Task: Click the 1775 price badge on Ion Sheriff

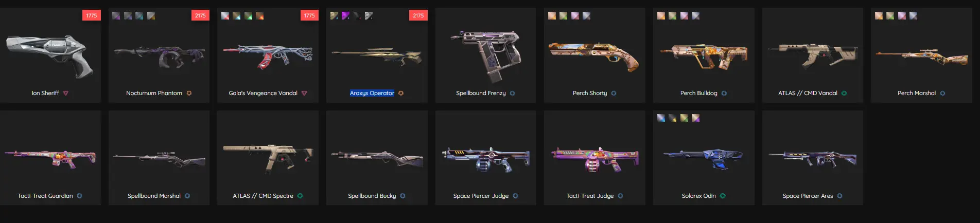Action: pyautogui.click(x=92, y=15)
